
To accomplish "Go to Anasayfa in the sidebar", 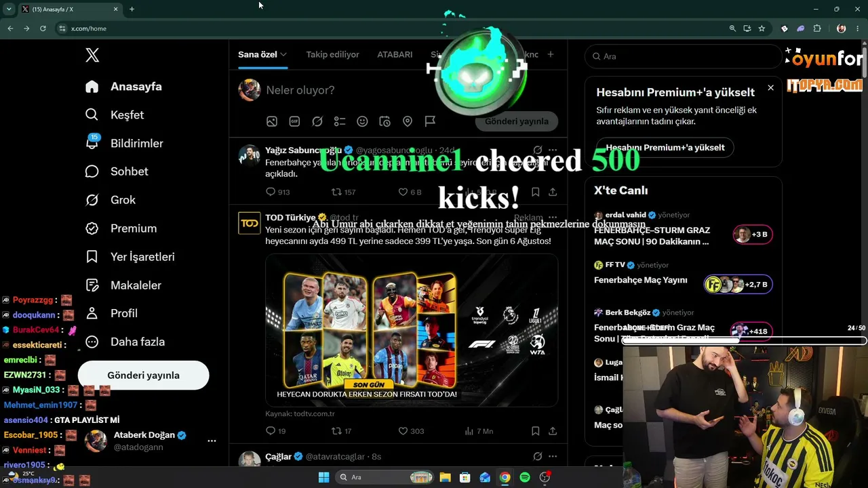I will pyautogui.click(x=123, y=87).
